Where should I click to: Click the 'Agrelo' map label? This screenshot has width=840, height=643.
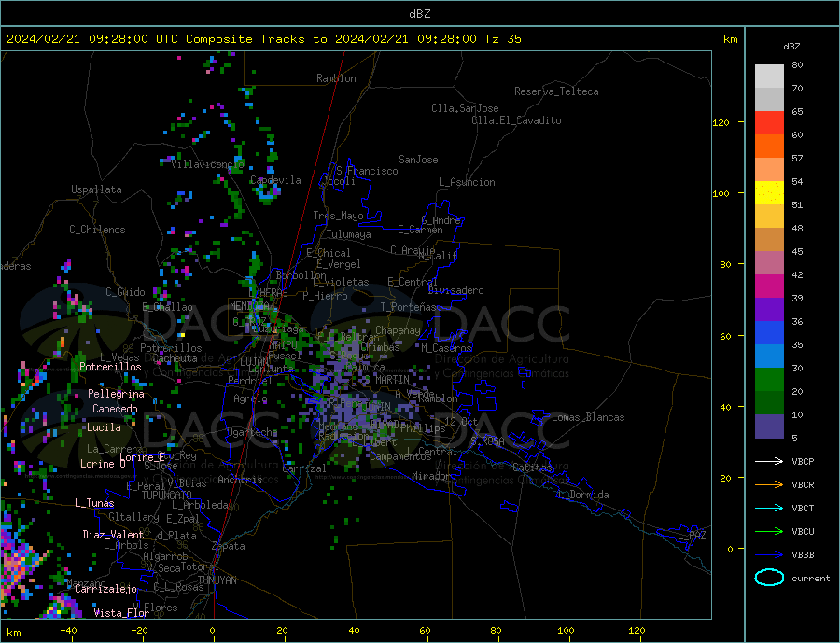[x=250, y=398]
